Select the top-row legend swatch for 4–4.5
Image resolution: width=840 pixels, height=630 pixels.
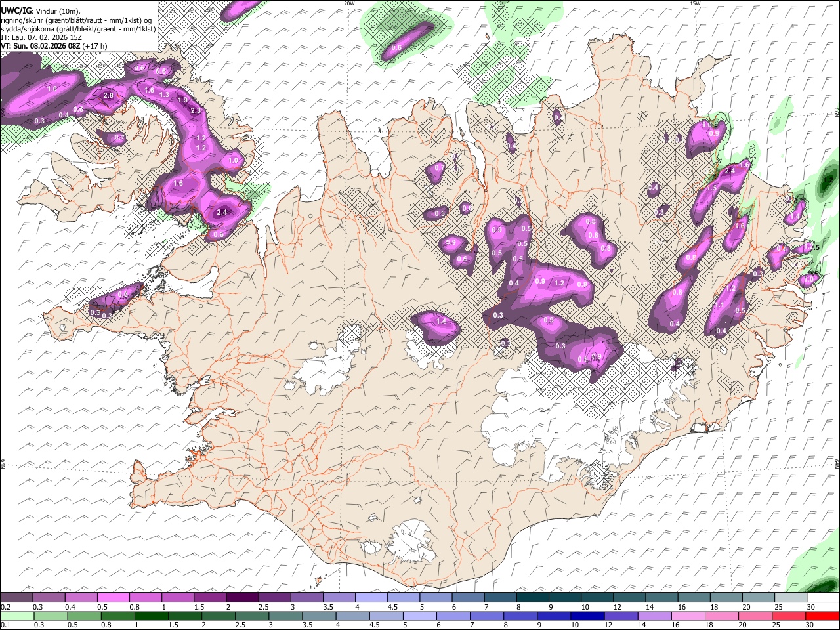370,598
